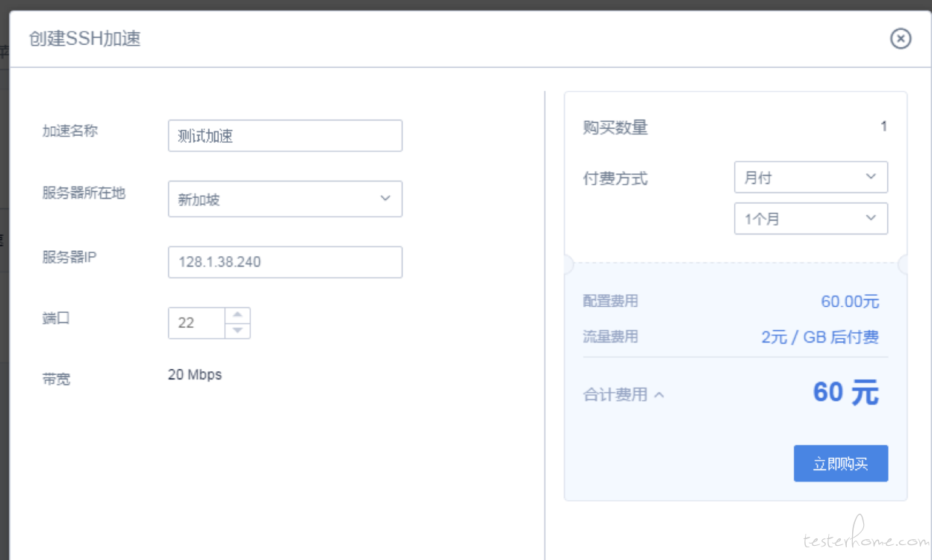Click the 2元 / GB 后付费 text

click(820, 337)
